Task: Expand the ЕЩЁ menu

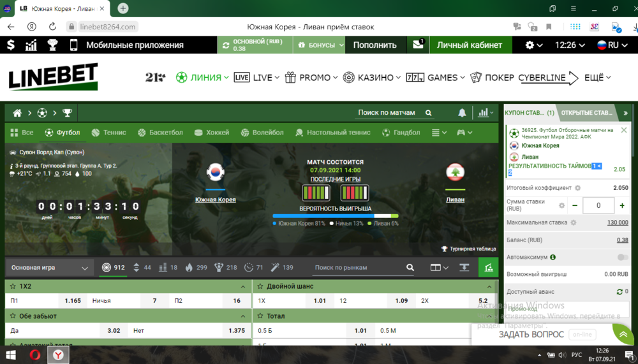Action: 598,77
